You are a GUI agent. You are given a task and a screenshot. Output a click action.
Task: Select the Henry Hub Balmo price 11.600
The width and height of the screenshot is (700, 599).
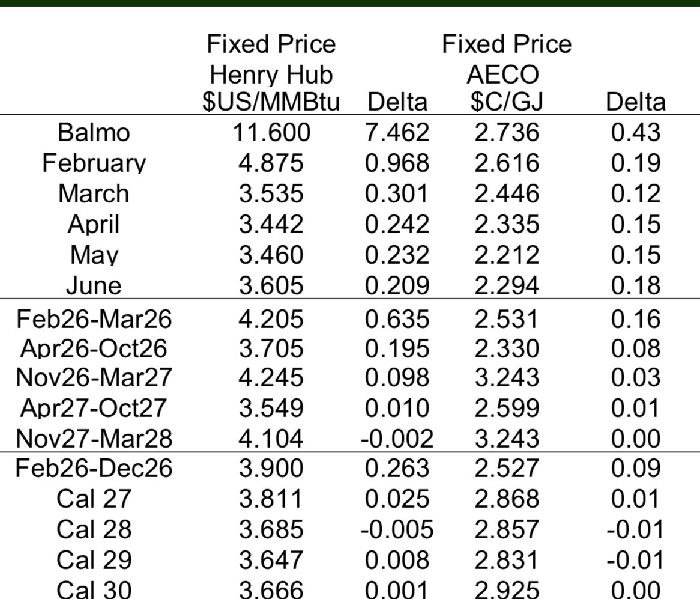click(271, 133)
